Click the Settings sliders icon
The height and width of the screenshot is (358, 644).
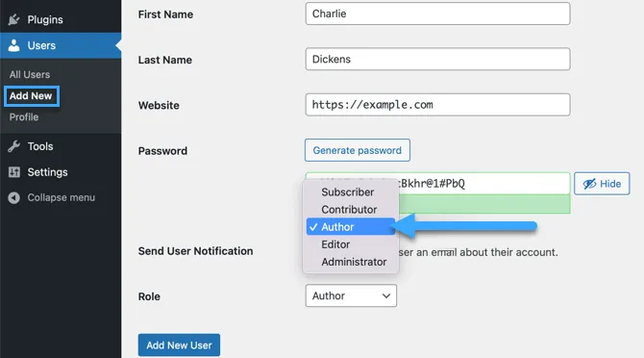[x=14, y=172]
